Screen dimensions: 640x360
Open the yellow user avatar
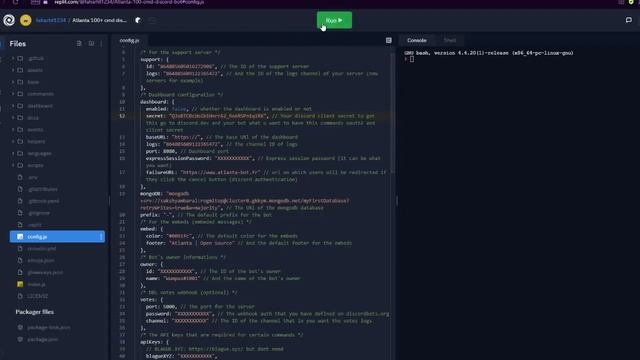[x=26, y=20]
